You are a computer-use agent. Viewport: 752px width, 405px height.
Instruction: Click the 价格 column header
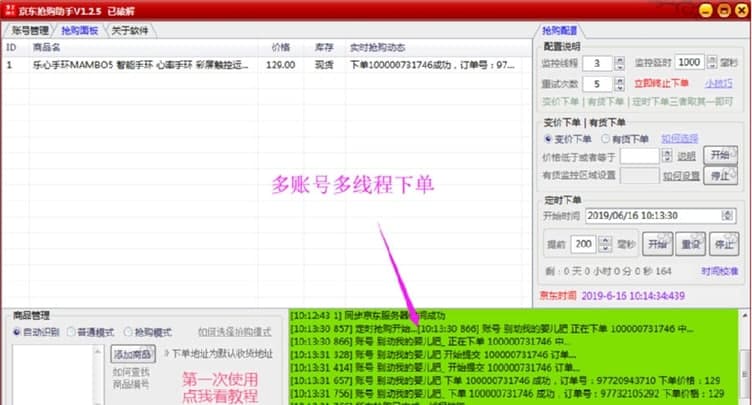(281, 48)
